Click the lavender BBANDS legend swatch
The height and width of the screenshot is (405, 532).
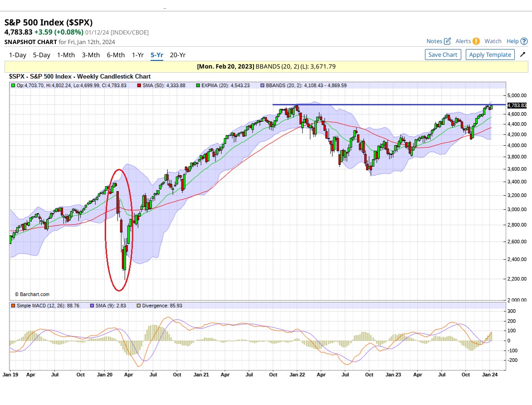(x=262, y=86)
